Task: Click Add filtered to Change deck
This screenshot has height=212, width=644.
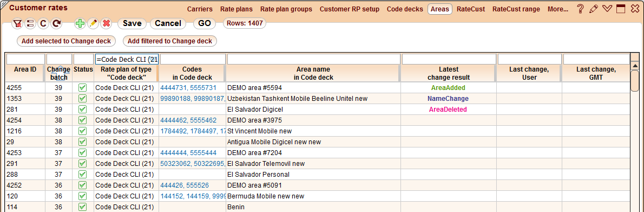Action: 170,41
